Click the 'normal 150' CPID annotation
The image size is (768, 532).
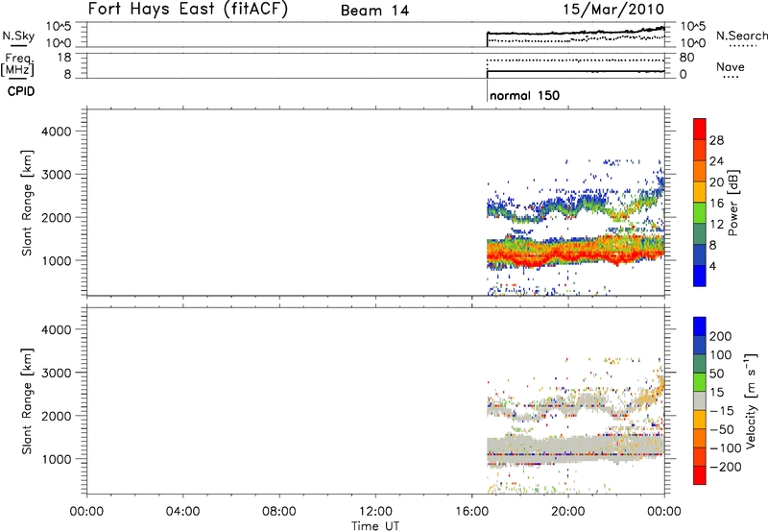(524, 95)
